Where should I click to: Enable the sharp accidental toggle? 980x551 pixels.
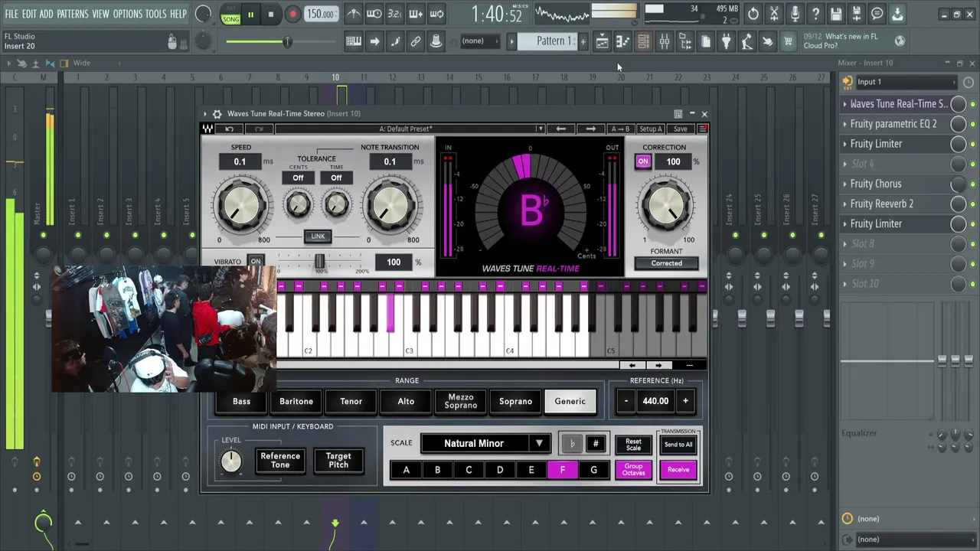tap(596, 444)
